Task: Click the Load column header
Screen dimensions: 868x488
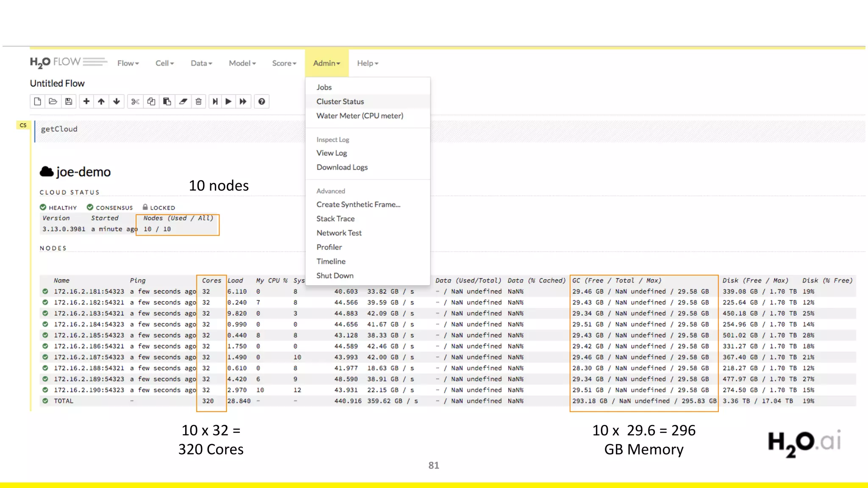Action: tap(235, 280)
